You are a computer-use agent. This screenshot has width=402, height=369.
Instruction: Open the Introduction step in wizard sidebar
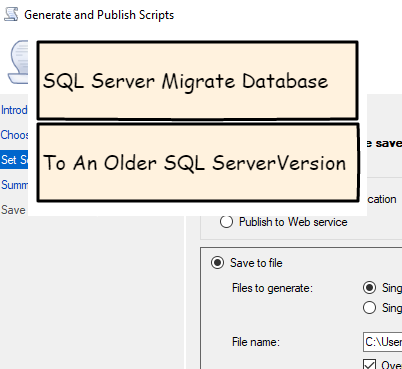14,110
